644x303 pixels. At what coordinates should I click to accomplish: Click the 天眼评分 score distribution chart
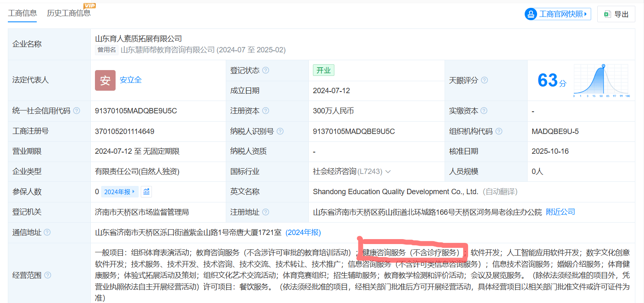(x=601, y=80)
